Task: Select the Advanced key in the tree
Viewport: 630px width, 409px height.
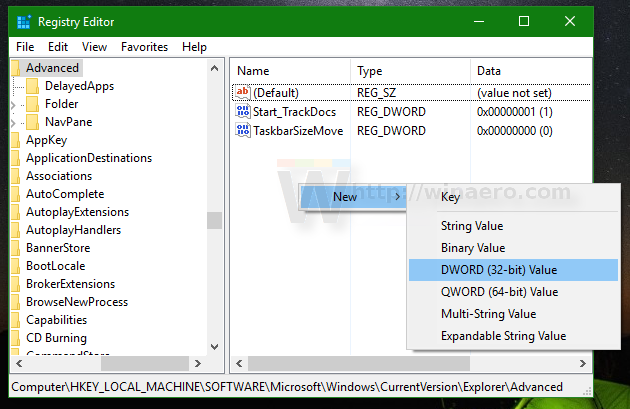Action: pyautogui.click(x=53, y=68)
